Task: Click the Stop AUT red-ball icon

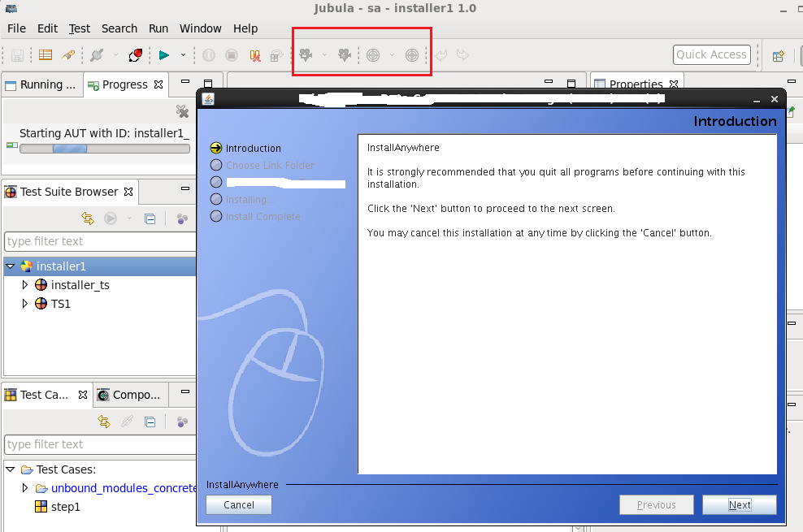Action: pyautogui.click(x=135, y=54)
